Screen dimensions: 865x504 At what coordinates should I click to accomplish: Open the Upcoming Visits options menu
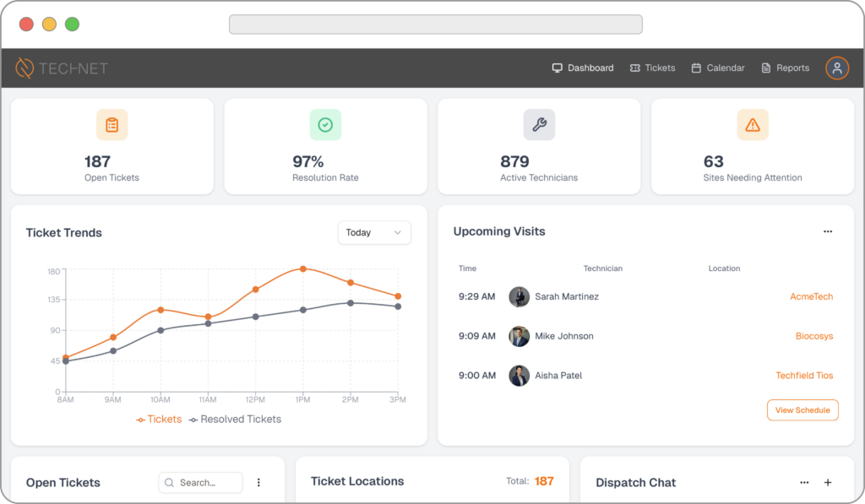[x=828, y=231]
